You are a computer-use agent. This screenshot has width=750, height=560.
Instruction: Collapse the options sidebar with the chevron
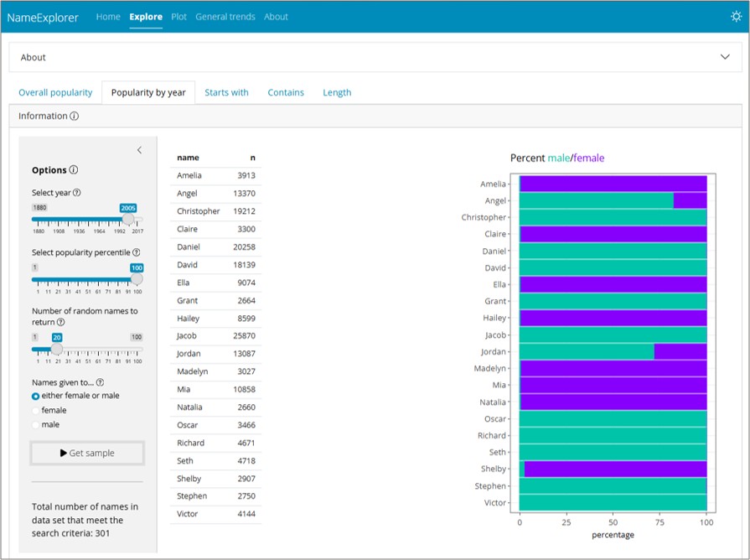coord(139,150)
